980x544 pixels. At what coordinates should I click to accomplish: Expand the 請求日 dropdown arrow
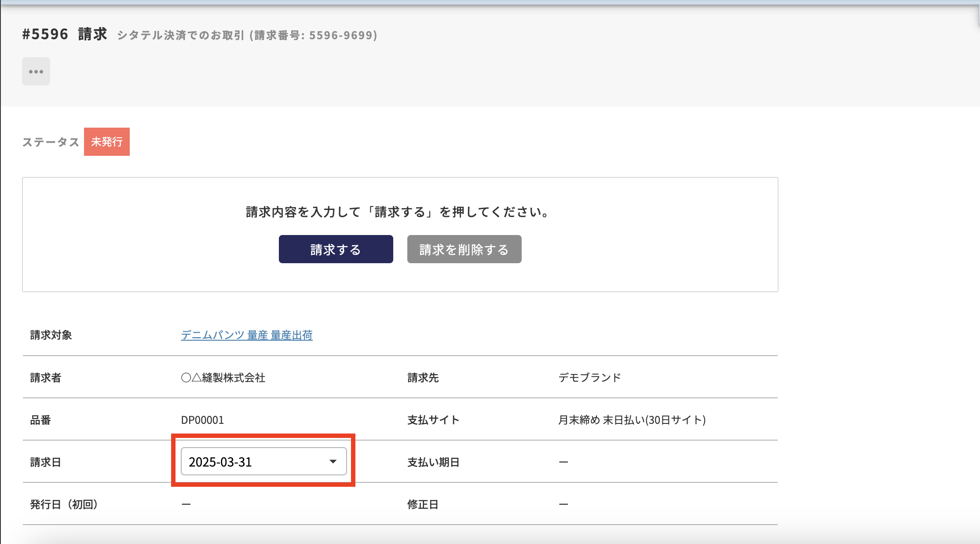333,462
